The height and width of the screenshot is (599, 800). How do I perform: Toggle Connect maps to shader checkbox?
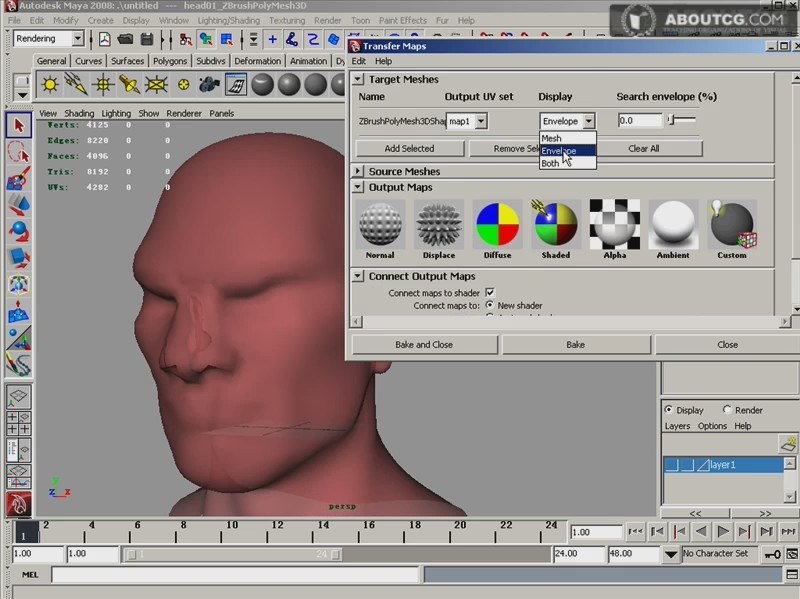click(490, 292)
